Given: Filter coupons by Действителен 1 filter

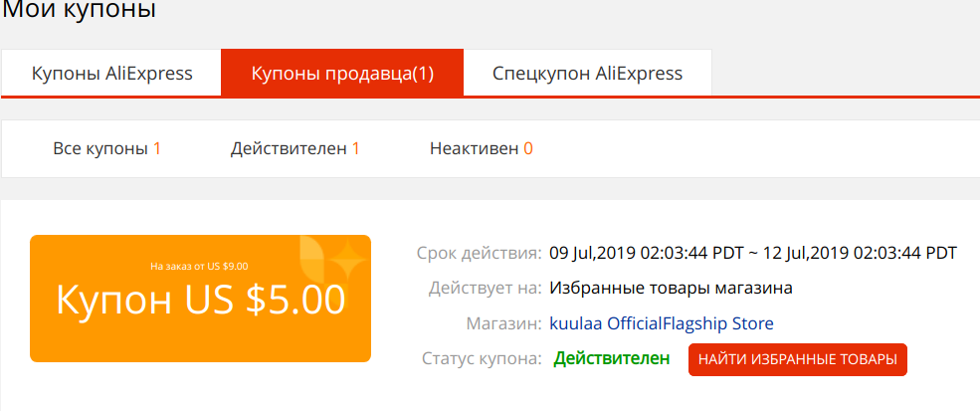Looking at the screenshot, I should tap(295, 149).
